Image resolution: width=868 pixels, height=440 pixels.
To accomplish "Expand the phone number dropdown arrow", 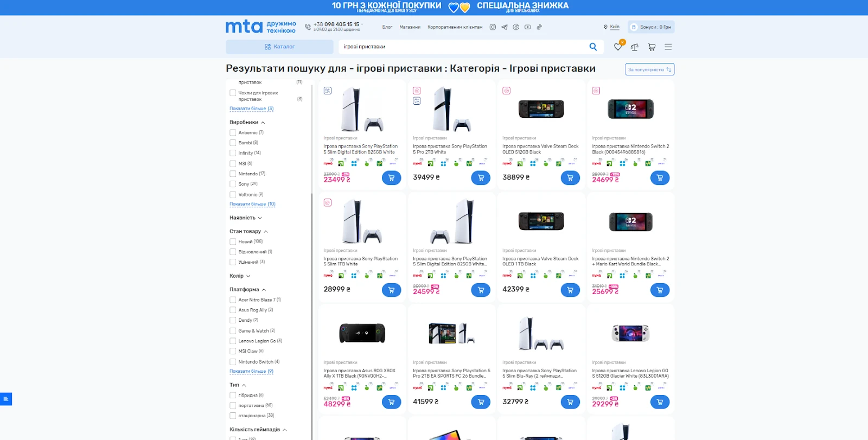I will point(362,24).
